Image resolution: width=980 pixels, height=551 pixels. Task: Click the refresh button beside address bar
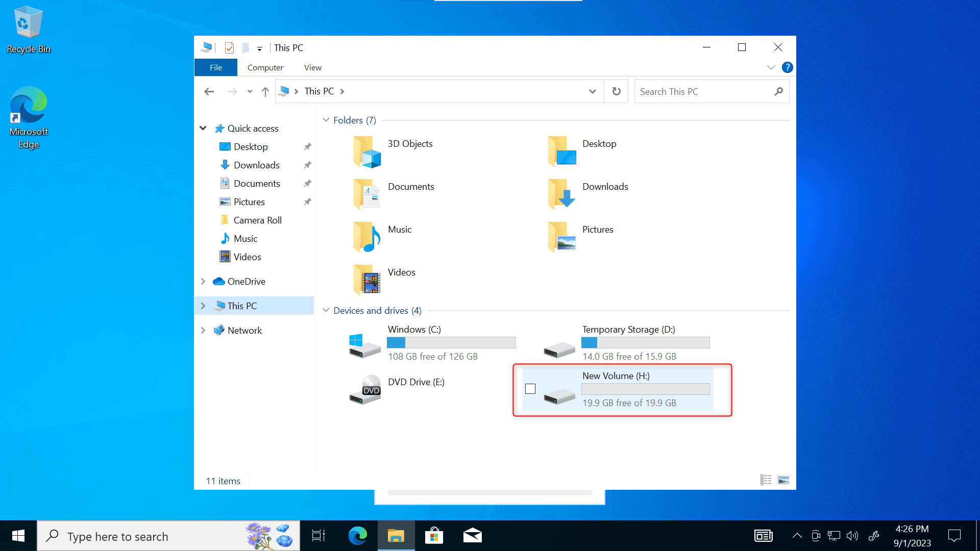(617, 91)
